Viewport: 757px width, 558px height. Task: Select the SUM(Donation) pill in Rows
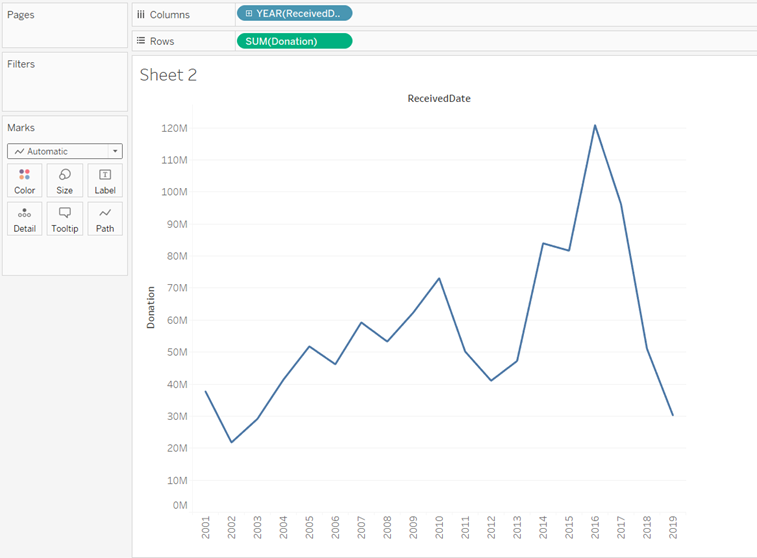point(294,41)
